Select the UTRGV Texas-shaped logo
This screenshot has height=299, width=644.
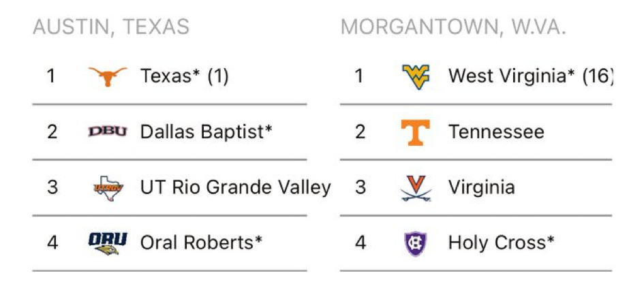click(108, 188)
